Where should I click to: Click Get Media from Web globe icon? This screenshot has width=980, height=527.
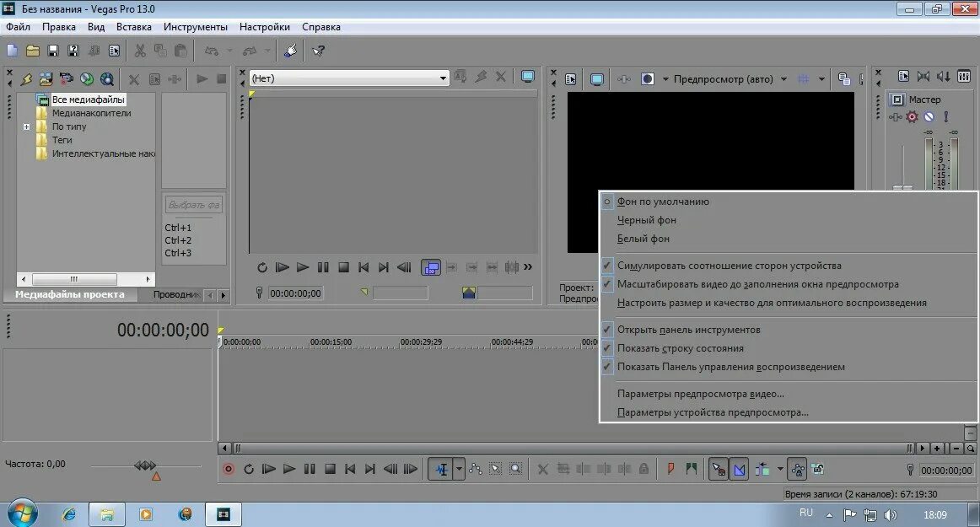87,79
